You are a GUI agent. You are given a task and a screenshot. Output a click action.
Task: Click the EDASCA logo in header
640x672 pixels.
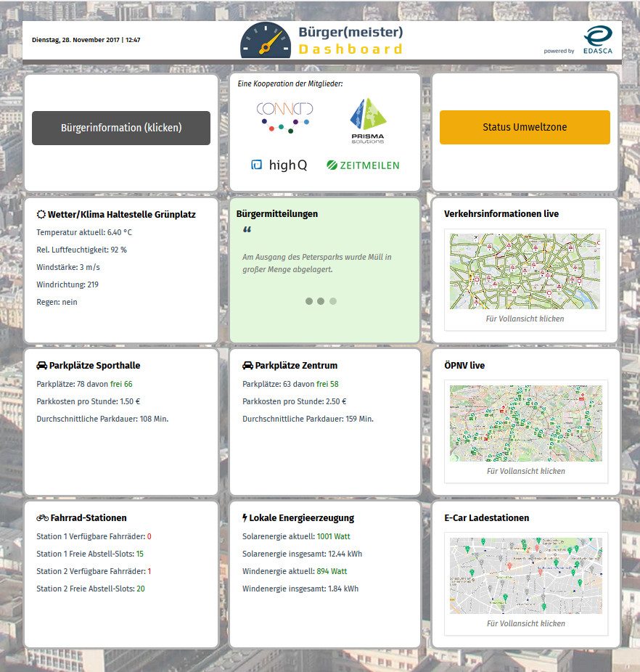599,40
